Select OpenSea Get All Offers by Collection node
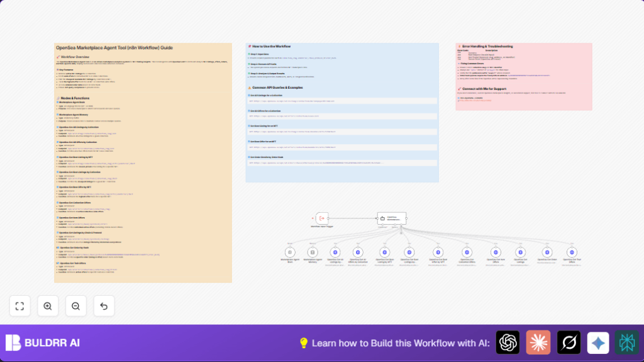This screenshot has width=644, height=362. (358, 252)
